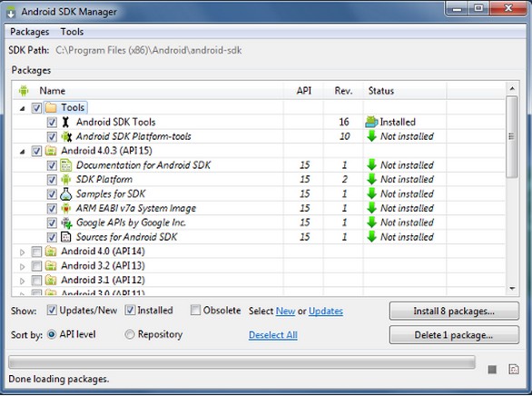
Task: Uncheck the SDK Platform checkbox
Action: (x=52, y=180)
